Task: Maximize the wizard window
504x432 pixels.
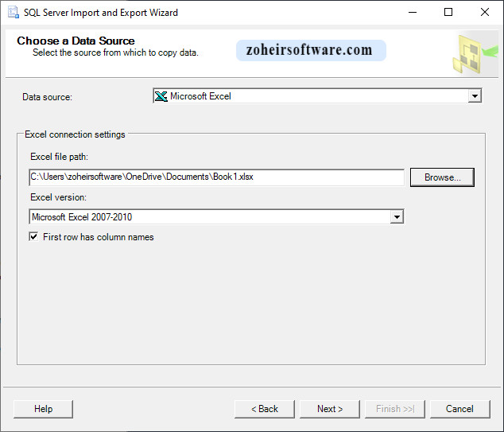Action: tap(448, 12)
